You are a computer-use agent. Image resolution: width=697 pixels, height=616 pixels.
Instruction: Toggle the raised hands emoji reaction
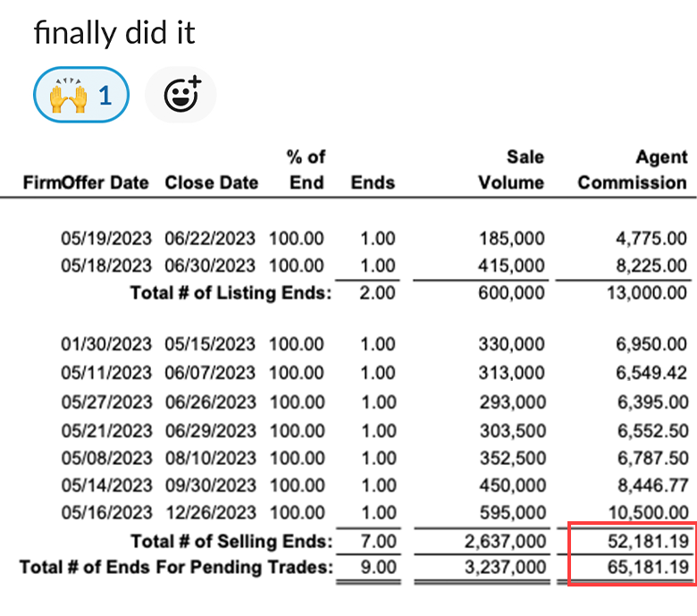(81, 95)
